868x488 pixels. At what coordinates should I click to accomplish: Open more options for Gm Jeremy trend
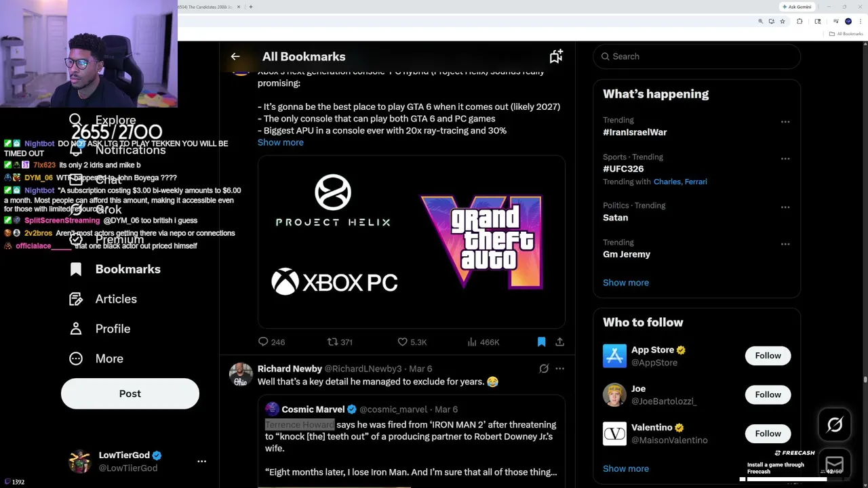point(785,244)
